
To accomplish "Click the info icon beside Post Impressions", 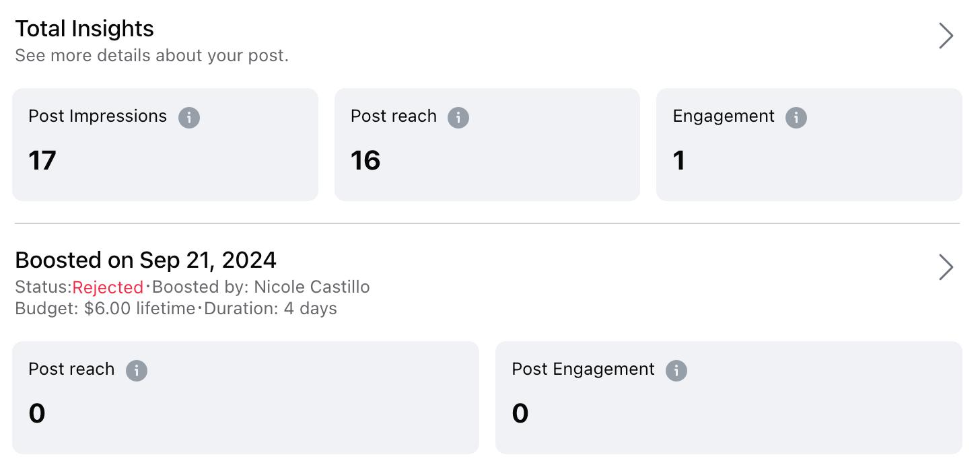I will click(189, 118).
